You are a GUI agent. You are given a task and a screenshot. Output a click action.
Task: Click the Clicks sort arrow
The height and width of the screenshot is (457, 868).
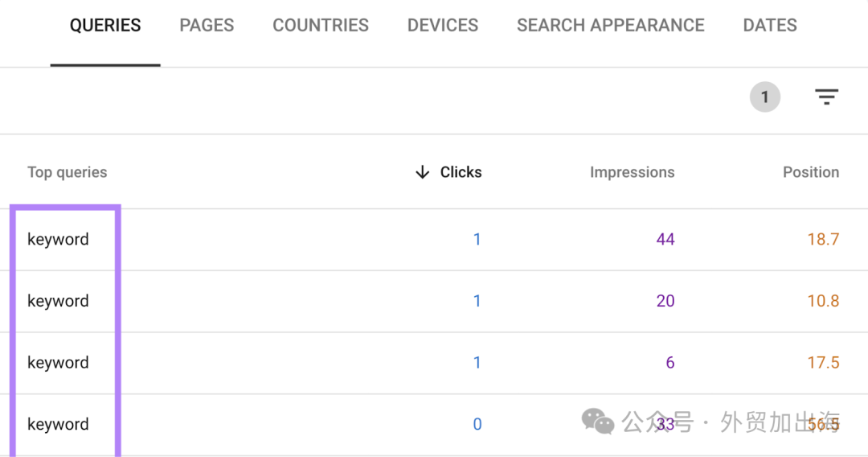pos(423,172)
